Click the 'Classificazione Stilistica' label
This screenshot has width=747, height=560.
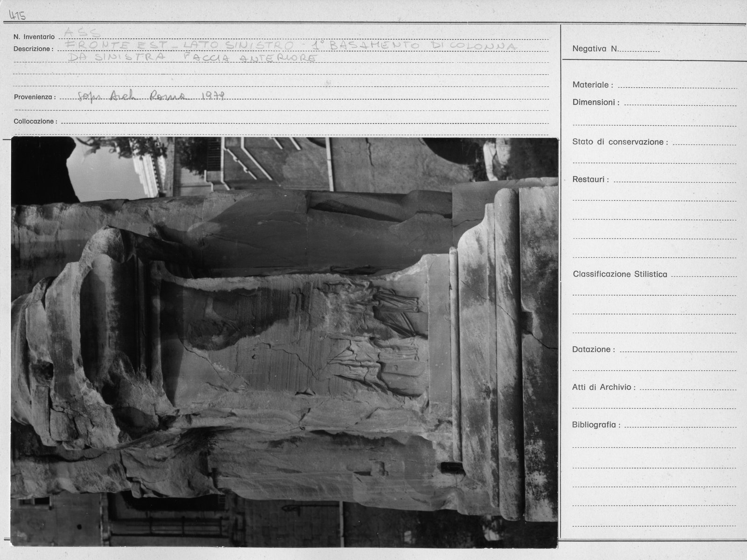point(620,274)
